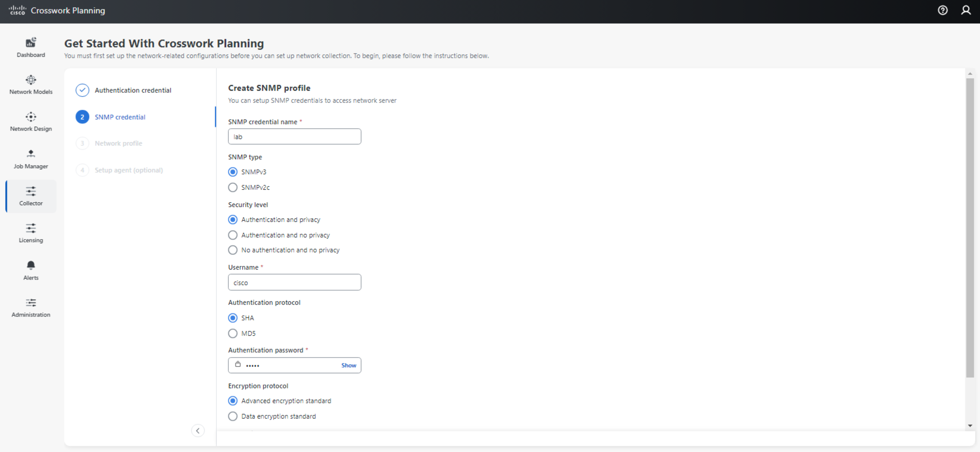This screenshot has height=452, width=980.
Task: Click scrollbar down arrow
Action: (x=970, y=426)
